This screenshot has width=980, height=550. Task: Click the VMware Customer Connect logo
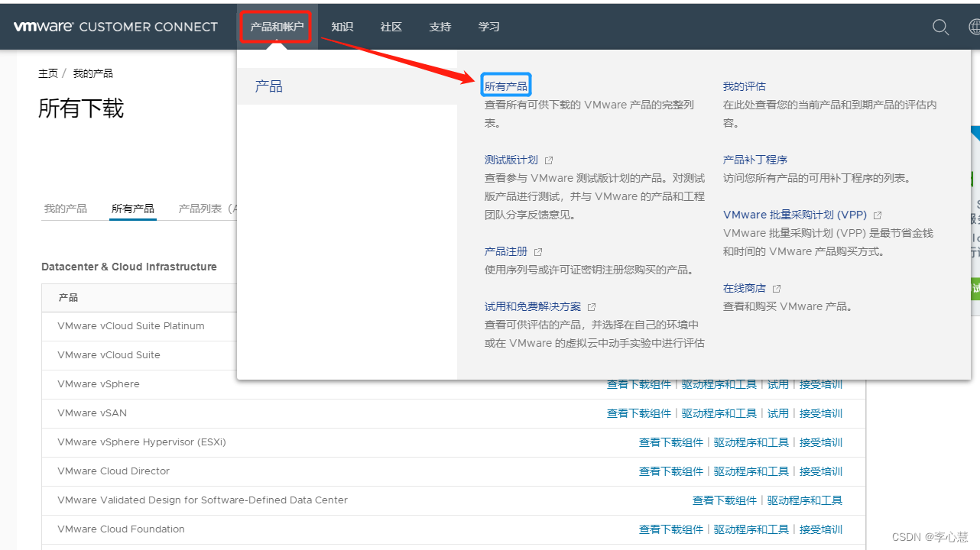[115, 27]
